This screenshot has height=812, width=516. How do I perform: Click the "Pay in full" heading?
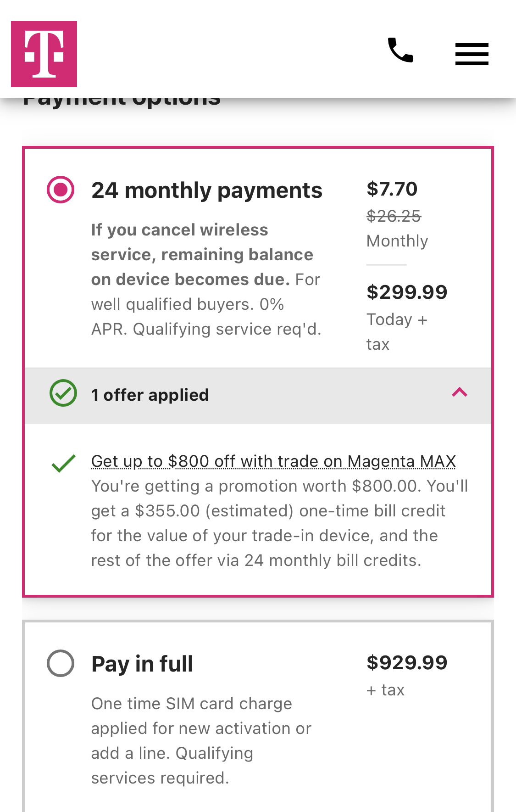pyautogui.click(x=142, y=664)
